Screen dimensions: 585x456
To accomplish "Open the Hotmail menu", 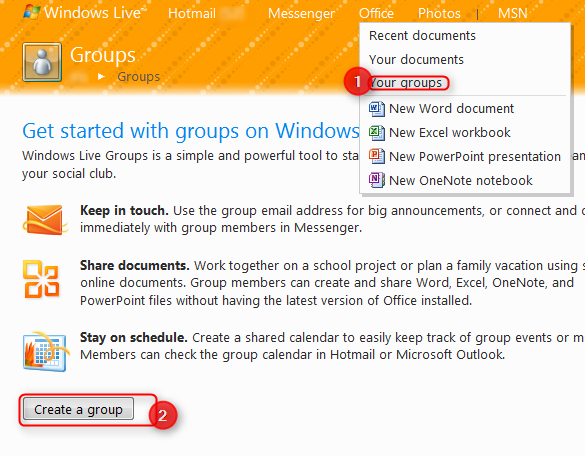I will coord(192,13).
